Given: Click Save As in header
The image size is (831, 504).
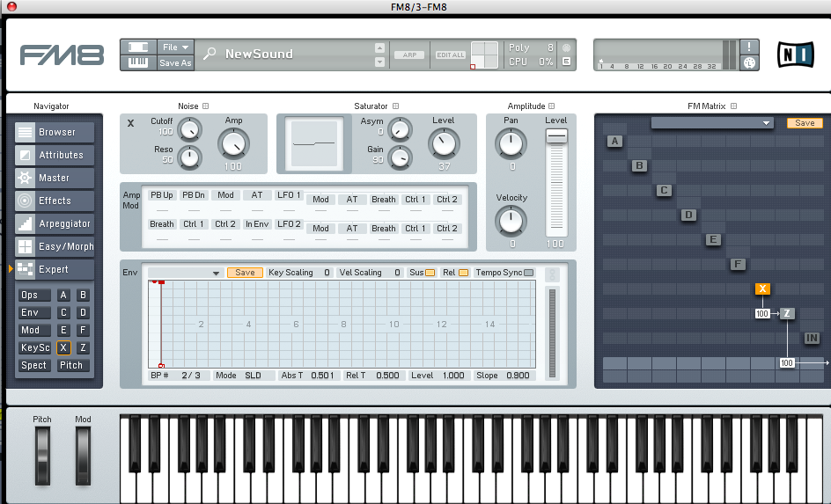Looking at the screenshot, I should click(x=175, y=62).
